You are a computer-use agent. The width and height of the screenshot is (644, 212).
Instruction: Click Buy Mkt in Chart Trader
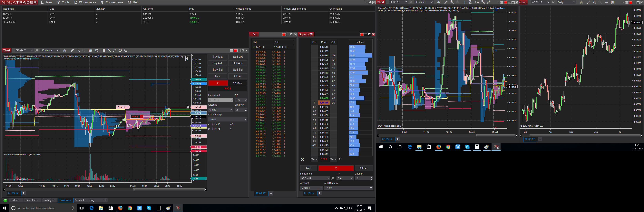pos(218,57)
